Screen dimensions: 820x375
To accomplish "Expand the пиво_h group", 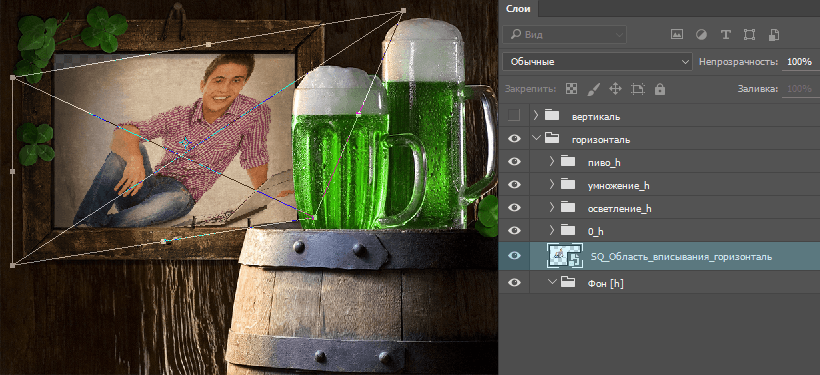I will click(x=552, y=162).
